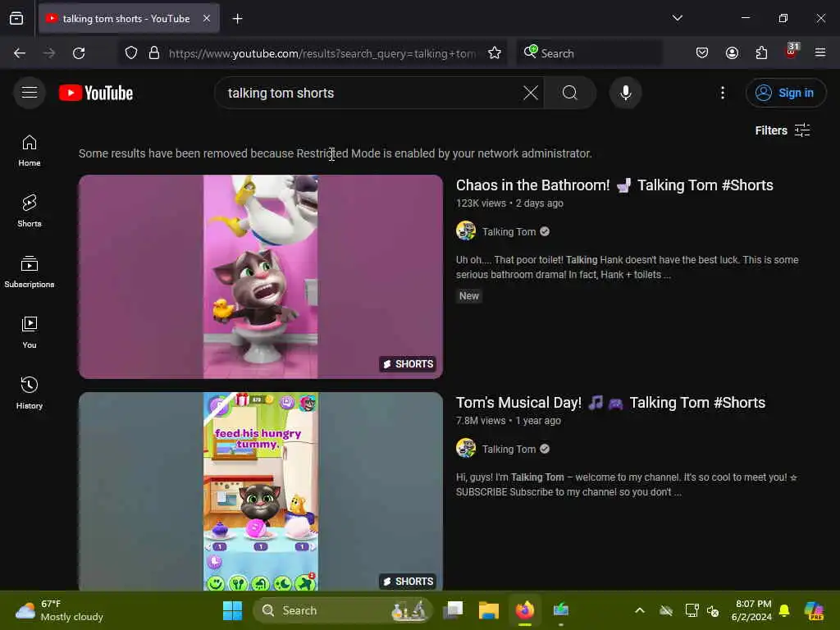The image size is (840, 630).
Task: Go to YouTube home via logo
Action: tap(96, 93)
